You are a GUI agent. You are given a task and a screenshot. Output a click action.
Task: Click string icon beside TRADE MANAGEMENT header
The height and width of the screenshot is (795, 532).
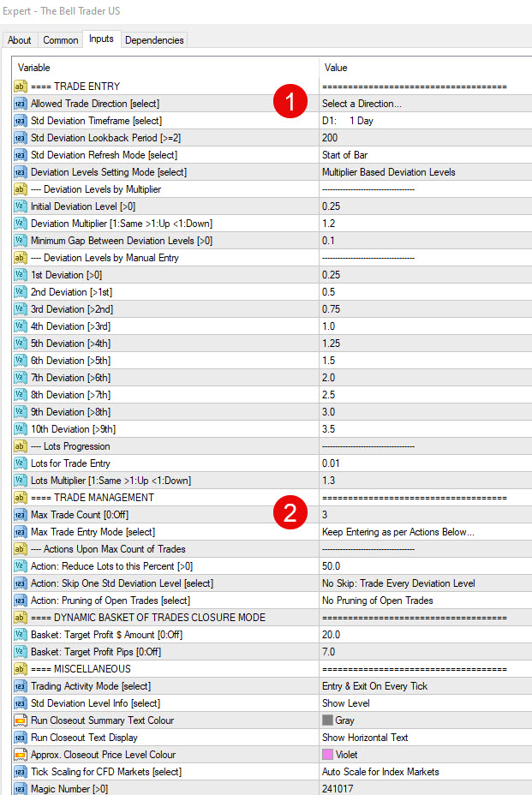click(20, 498)
